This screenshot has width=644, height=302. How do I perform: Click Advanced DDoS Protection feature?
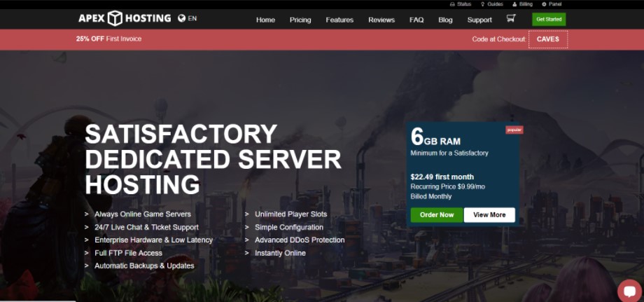click(300, 240)
